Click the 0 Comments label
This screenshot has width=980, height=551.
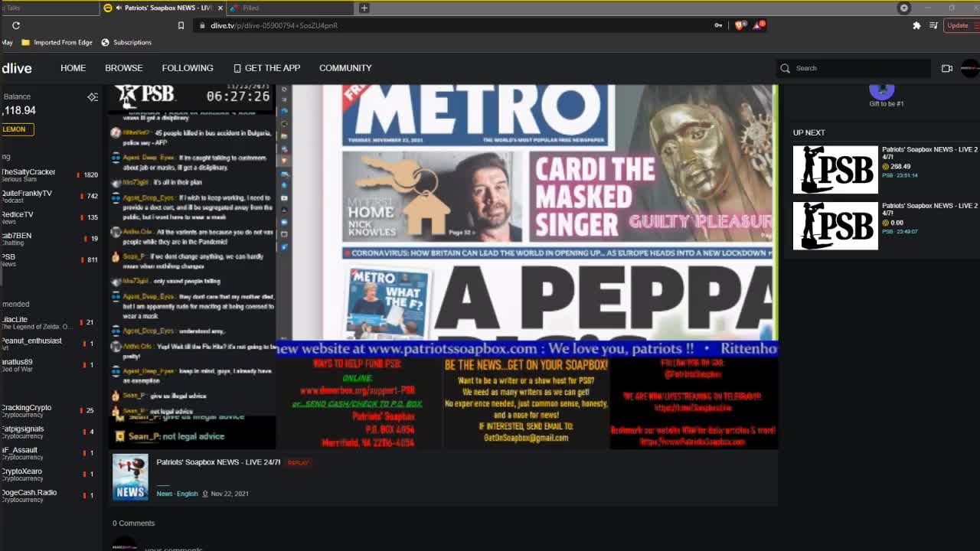(134, 523)
